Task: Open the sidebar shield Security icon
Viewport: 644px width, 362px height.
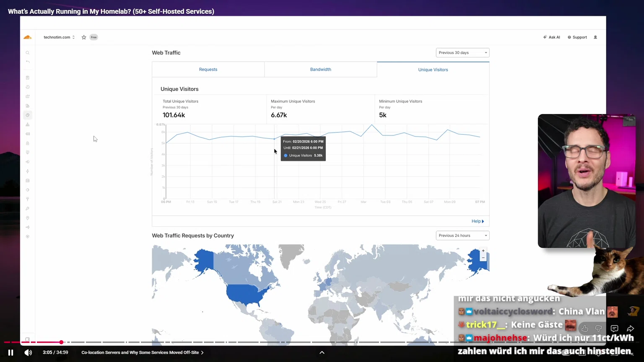Action: [x=28, y=153]
